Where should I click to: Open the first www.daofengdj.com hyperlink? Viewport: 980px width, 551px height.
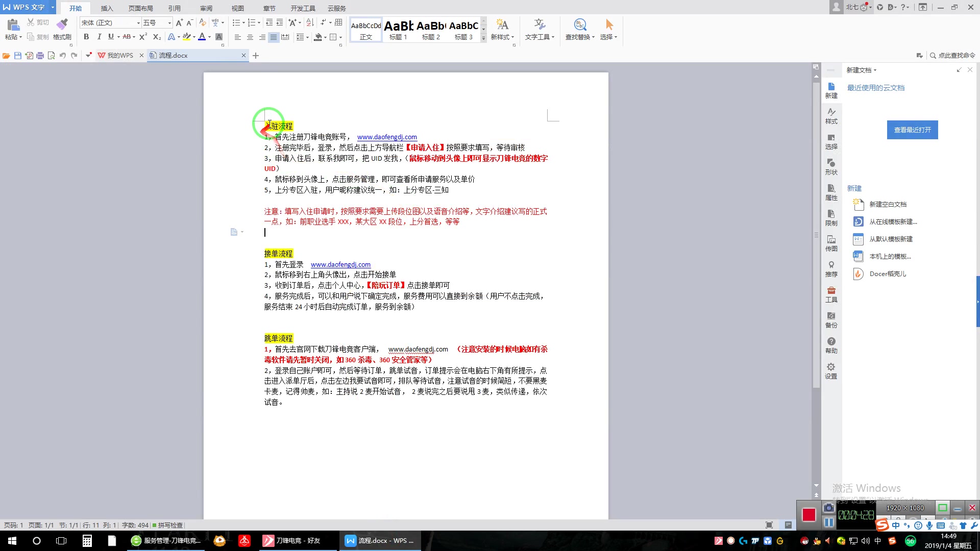[387, 137]
